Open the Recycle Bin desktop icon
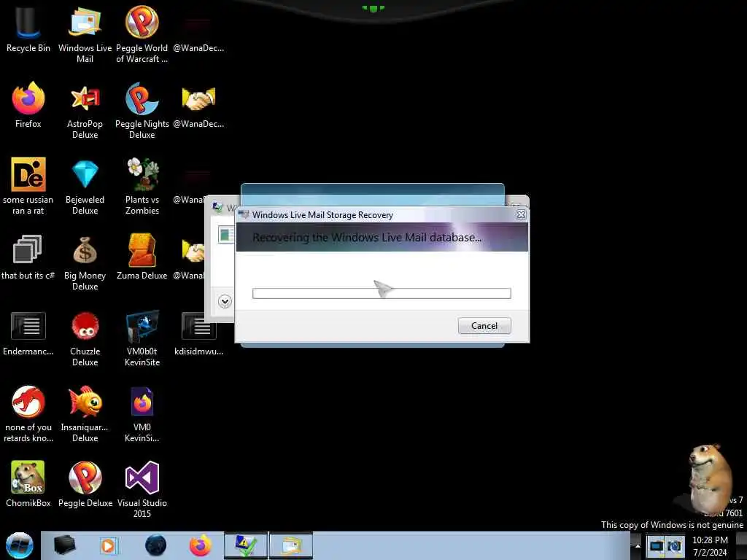The image size is (747, 560). click(x=28, y=29)
